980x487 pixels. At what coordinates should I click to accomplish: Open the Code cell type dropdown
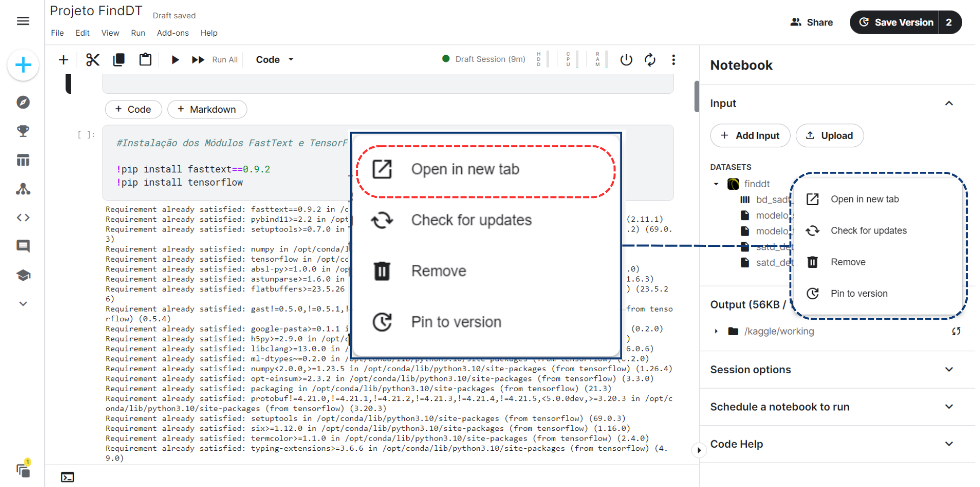click(275, 60)
